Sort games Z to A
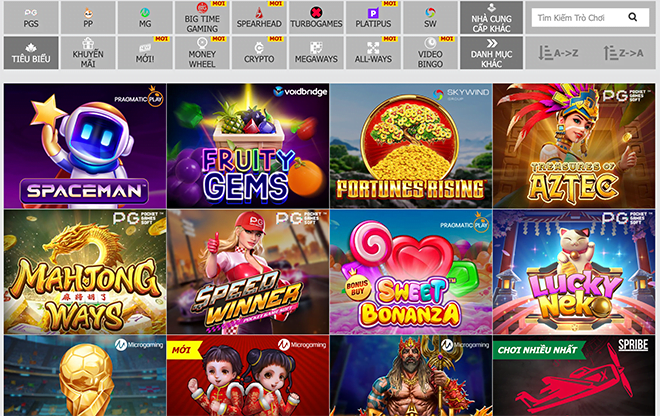Image resolution: width=660 pixels, height=416 pixels. [x=623, y=53]
